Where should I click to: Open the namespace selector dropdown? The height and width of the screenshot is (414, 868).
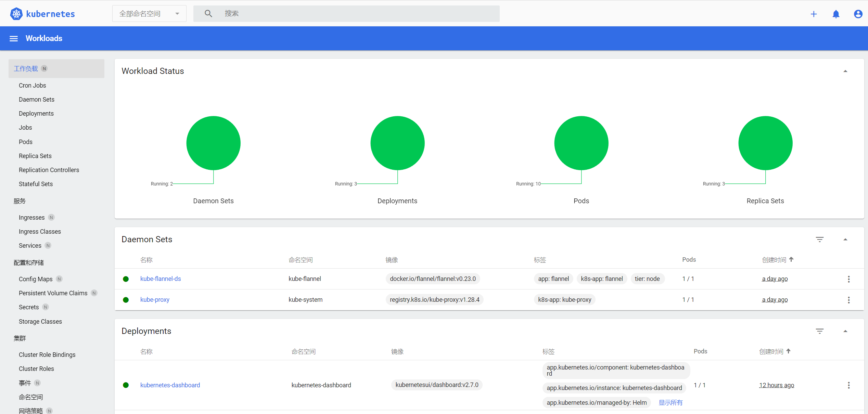[149, 14]
